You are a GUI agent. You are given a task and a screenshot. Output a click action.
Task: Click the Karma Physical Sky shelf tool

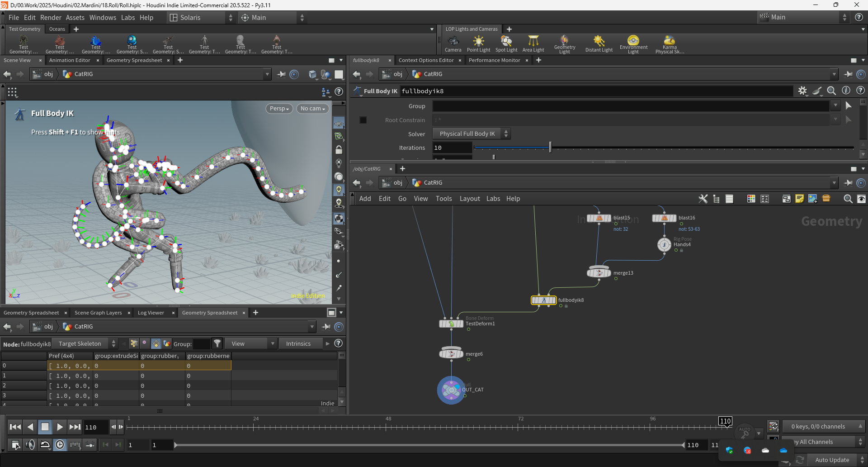670,44
